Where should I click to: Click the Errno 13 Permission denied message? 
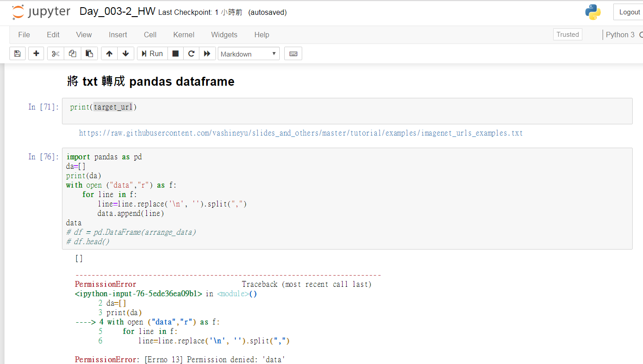click(x=180, y=360)
